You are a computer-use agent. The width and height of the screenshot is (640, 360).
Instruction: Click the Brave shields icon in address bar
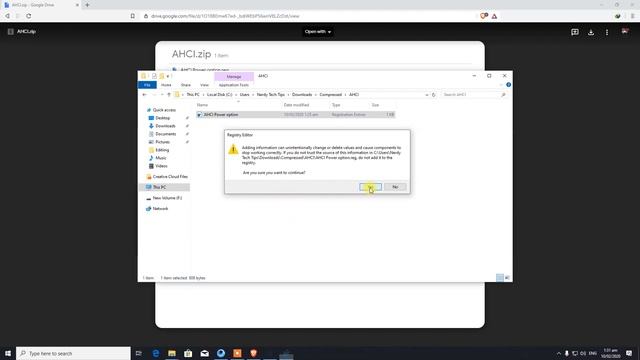point(484,16)
